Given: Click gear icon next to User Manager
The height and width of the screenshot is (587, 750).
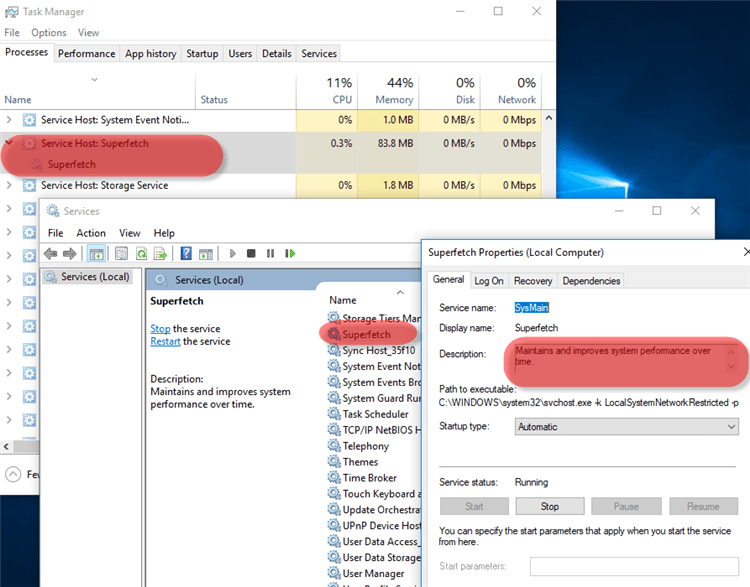Looking at the screenshot, I should [x=334, y=573].
